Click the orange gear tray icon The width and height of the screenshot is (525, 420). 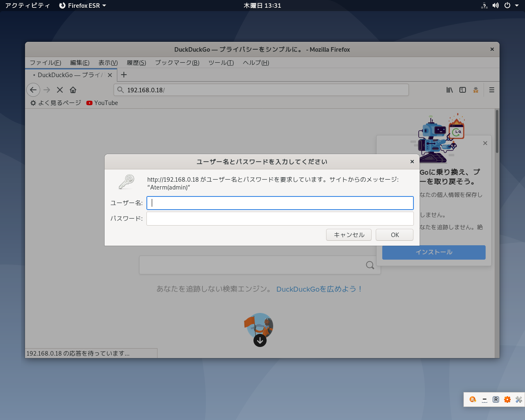(x=507, y=399)
